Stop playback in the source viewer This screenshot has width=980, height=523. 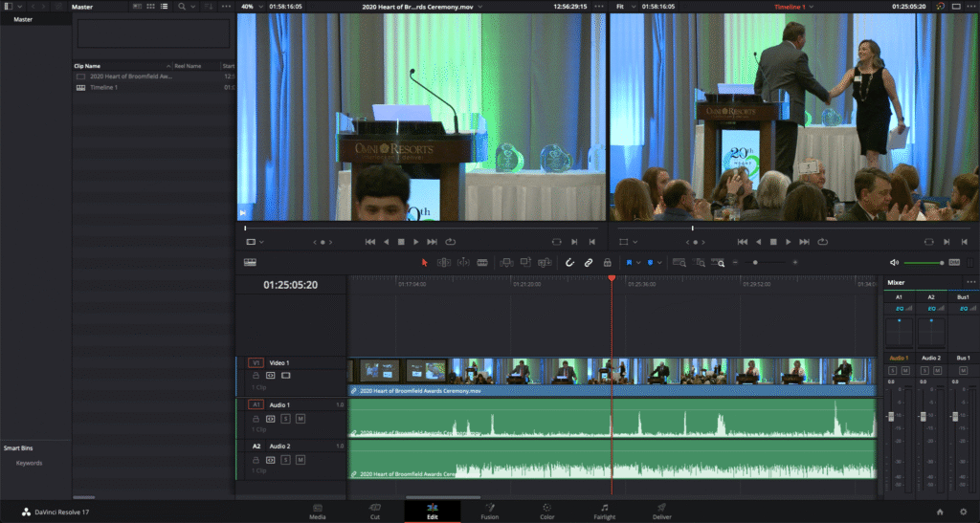pos(401,242)
